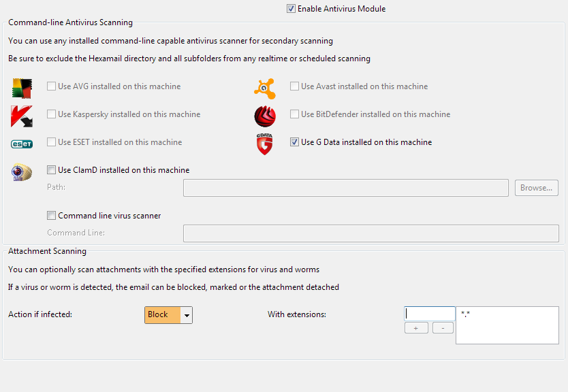Image resolution: width=568 pixels, height=392 pixels.
Task: Disable the Enable Antivirus Module checkbox
Action: tap(291, 9)
